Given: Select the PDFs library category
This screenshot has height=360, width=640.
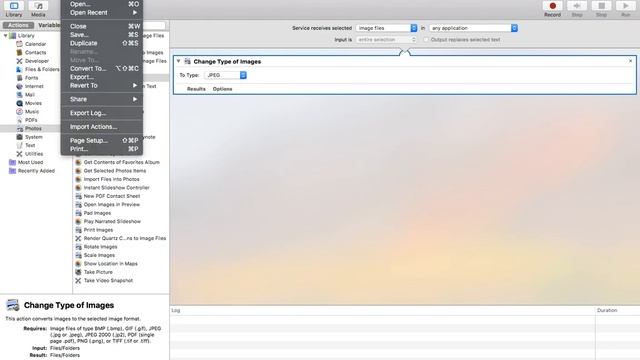Looking at the screenshot, I should tap(31, 120).
